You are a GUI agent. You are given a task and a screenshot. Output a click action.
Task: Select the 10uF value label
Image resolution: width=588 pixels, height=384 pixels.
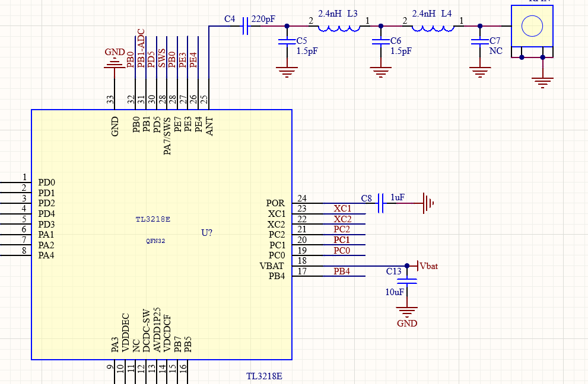click(x=395, y=292)
